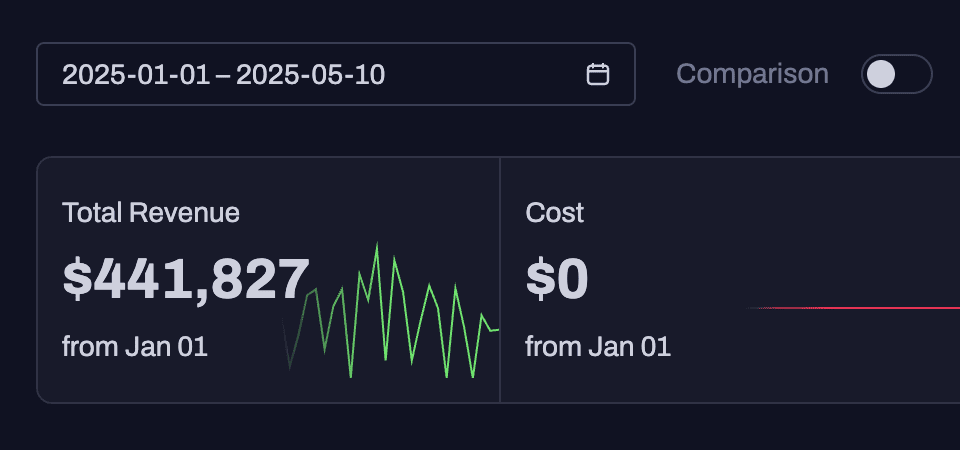Click the red cost trend line
Screen dimensions: 960x450
click(x=852, y=308)
